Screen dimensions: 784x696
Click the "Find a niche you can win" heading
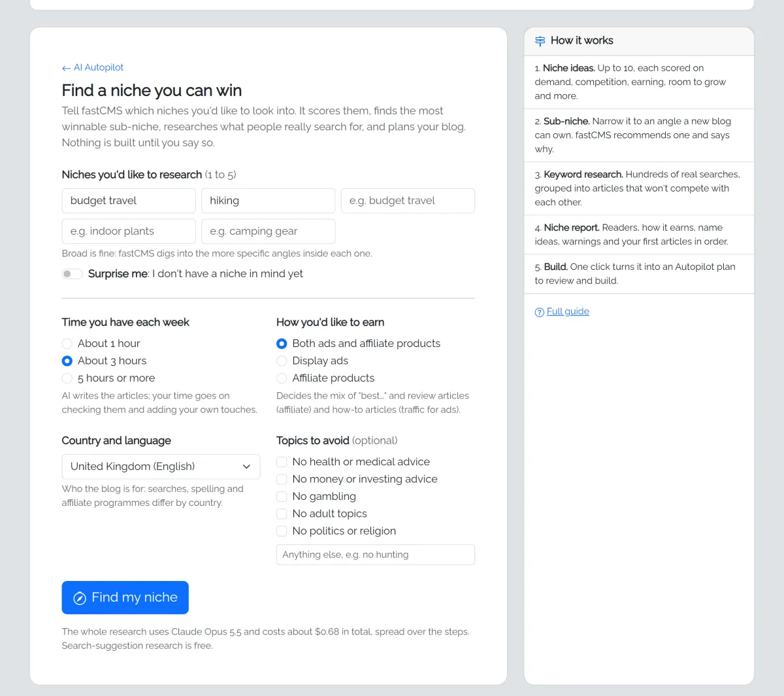[152, 90]
